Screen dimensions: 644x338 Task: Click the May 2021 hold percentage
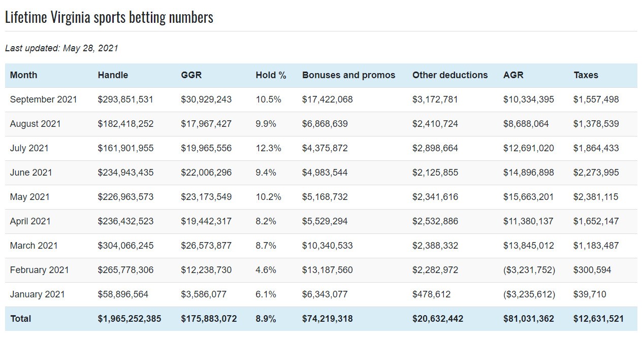coord(268,197)
